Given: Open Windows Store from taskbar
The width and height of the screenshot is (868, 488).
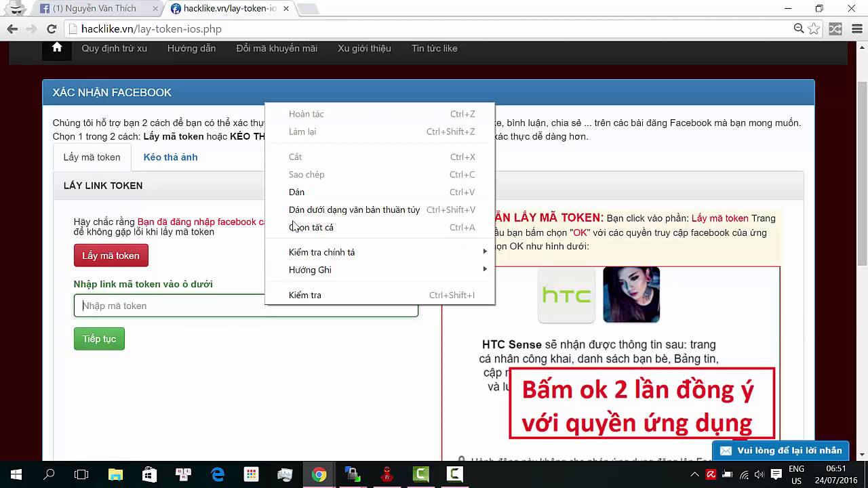Looking at the screenshot, I should click(x=149, y=474).
